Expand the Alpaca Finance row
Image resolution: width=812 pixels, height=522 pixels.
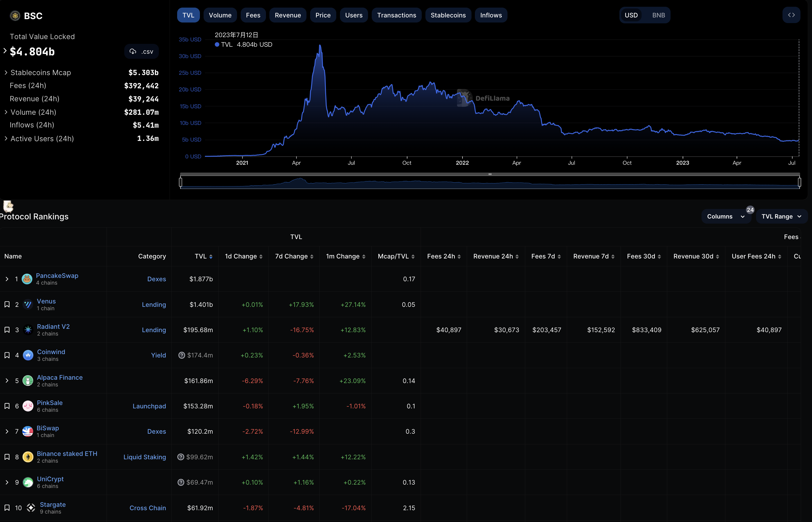7,381
